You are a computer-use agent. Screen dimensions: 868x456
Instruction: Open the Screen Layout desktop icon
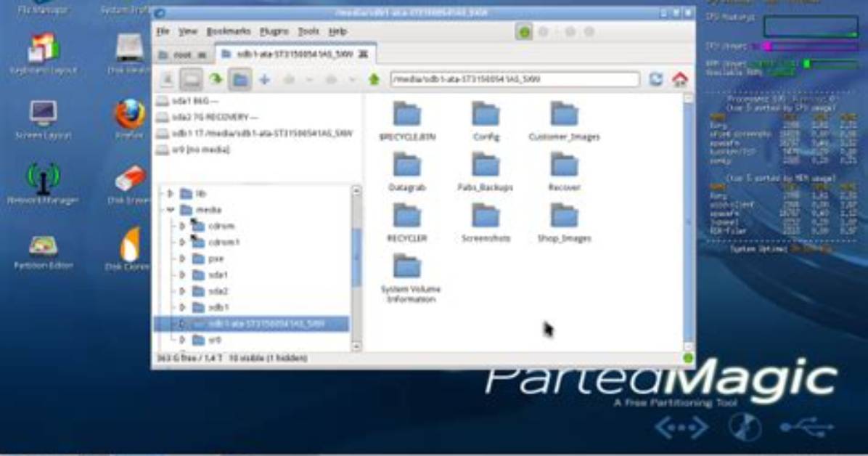pos(43,120)
